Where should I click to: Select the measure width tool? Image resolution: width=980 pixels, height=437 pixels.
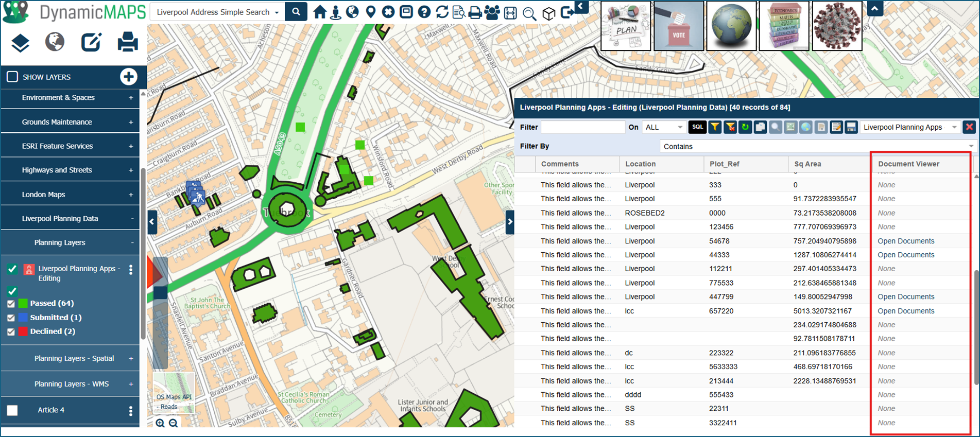pos(510,13)
